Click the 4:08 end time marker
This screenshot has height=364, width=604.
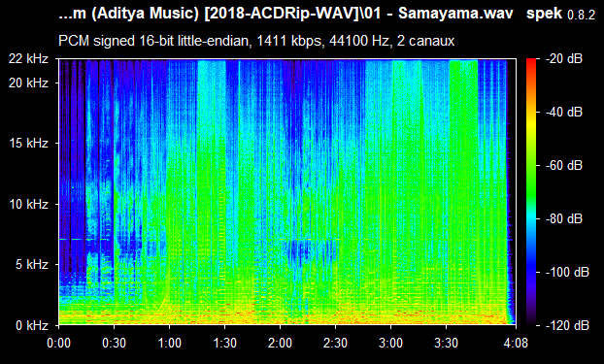pos(516,343)
